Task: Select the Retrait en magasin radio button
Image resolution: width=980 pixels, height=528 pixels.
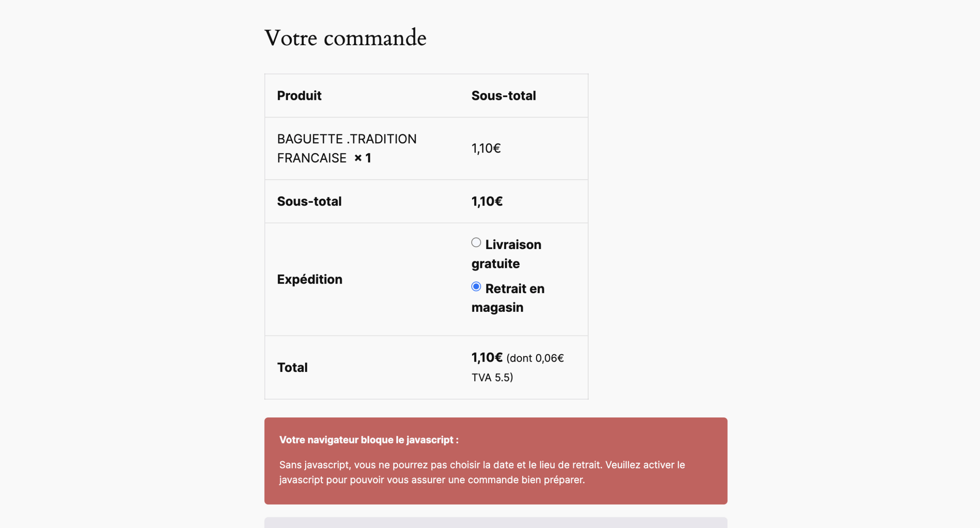Action: coord(476,287)
